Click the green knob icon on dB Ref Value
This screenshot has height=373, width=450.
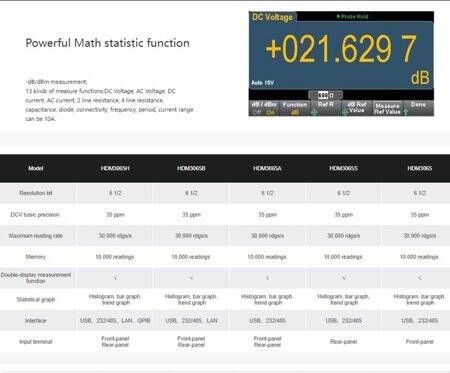pyautogui.click(x=345, y=113)
